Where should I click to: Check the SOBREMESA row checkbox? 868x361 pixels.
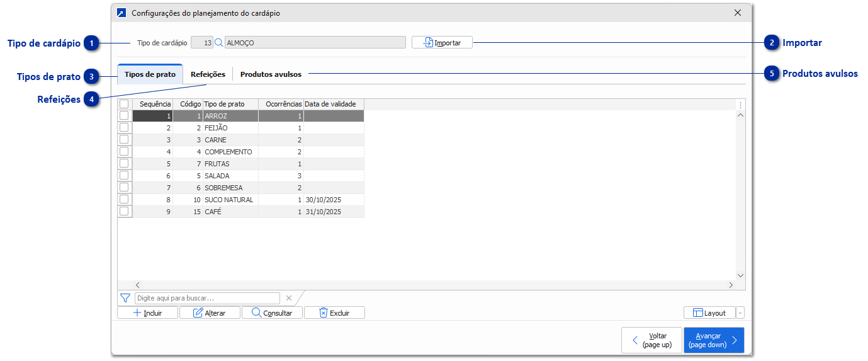pos(124,188)
